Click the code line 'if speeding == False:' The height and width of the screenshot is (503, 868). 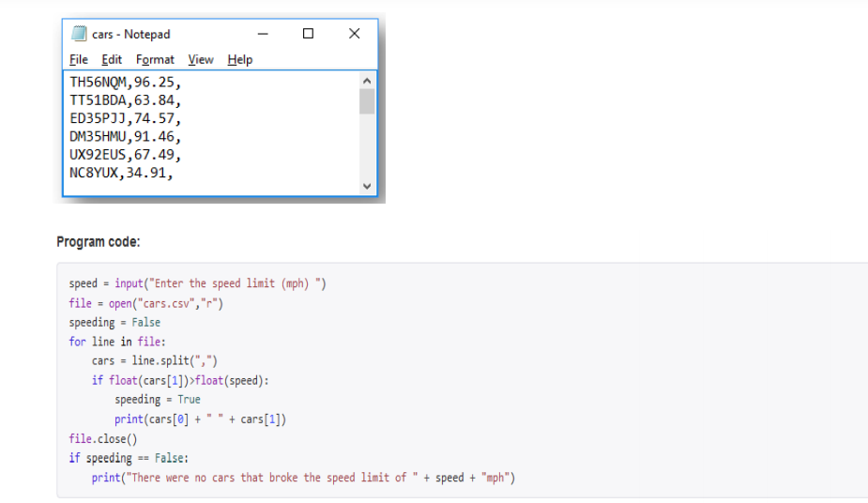tap(129, 458)
